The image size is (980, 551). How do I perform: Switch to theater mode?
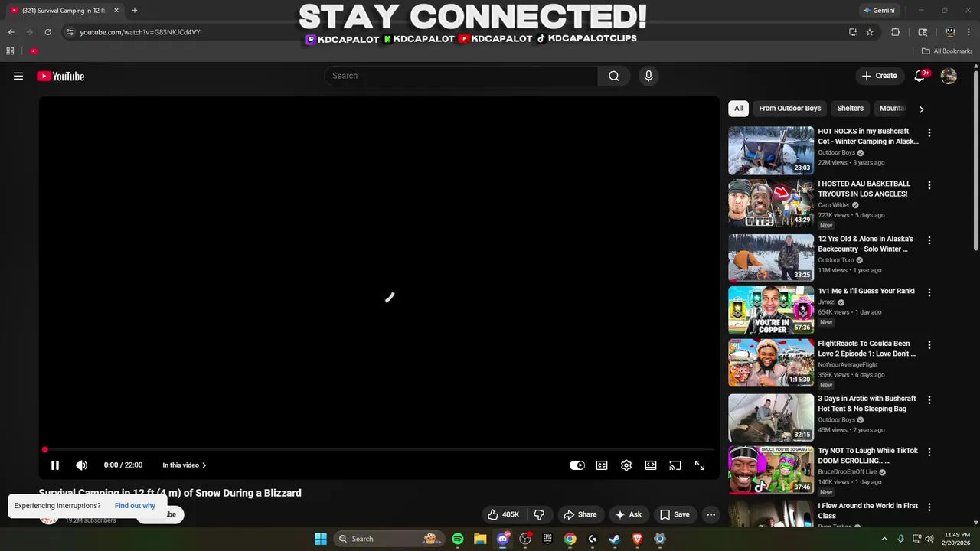[x=651, y=465]
